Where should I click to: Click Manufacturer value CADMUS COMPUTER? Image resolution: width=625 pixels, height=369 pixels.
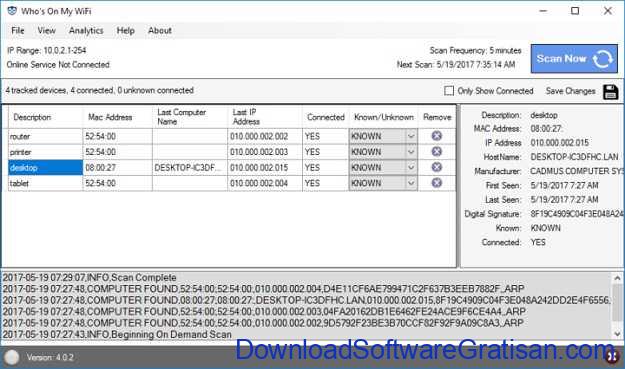pos(577,171)
